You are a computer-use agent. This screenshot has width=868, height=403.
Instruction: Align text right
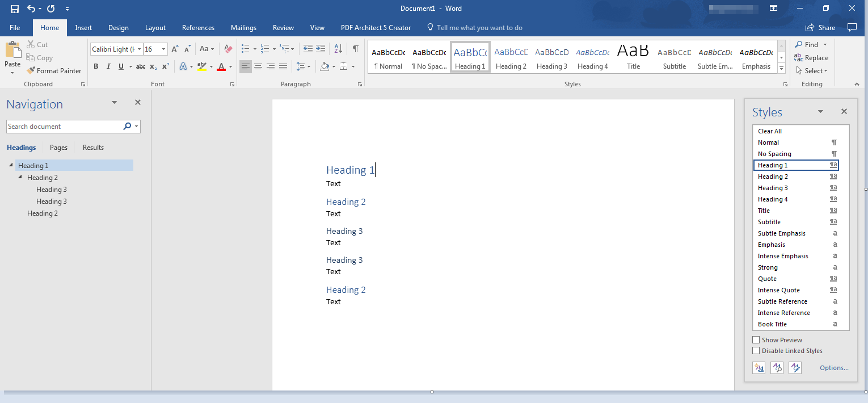(270, 66)
